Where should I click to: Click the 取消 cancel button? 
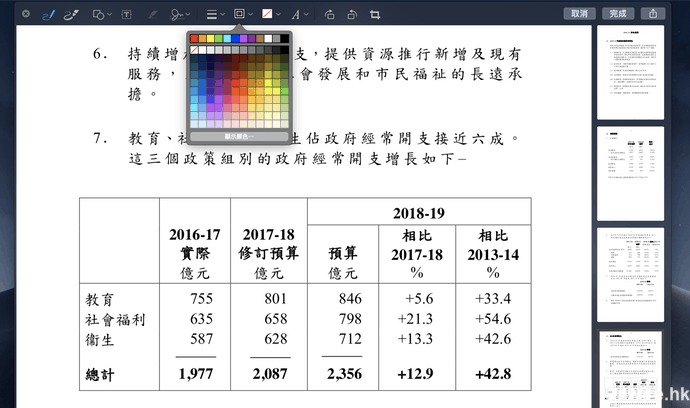tap(580, 14)
